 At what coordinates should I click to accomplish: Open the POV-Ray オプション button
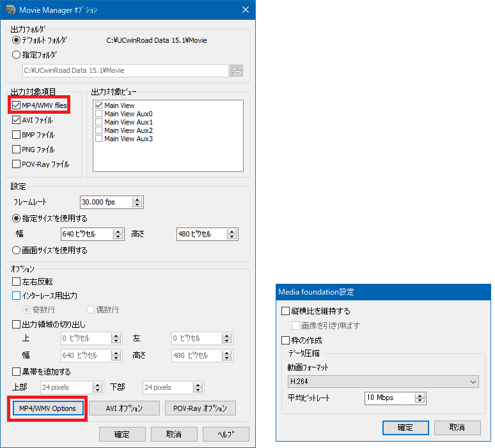[x=200, y=408]
